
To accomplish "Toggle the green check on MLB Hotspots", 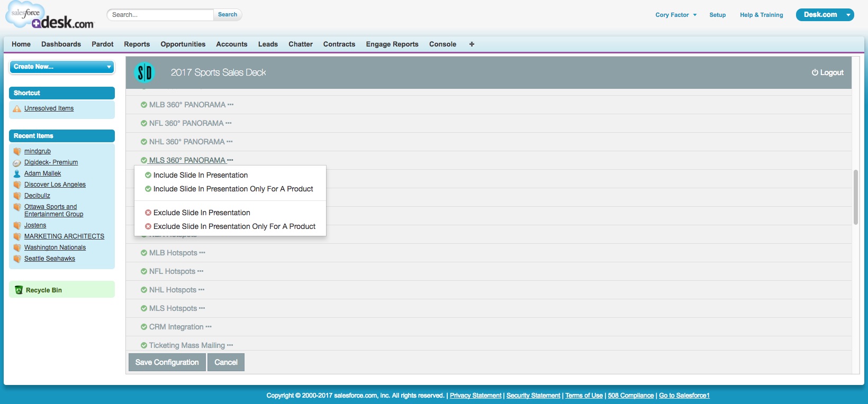I will point(144,253).
